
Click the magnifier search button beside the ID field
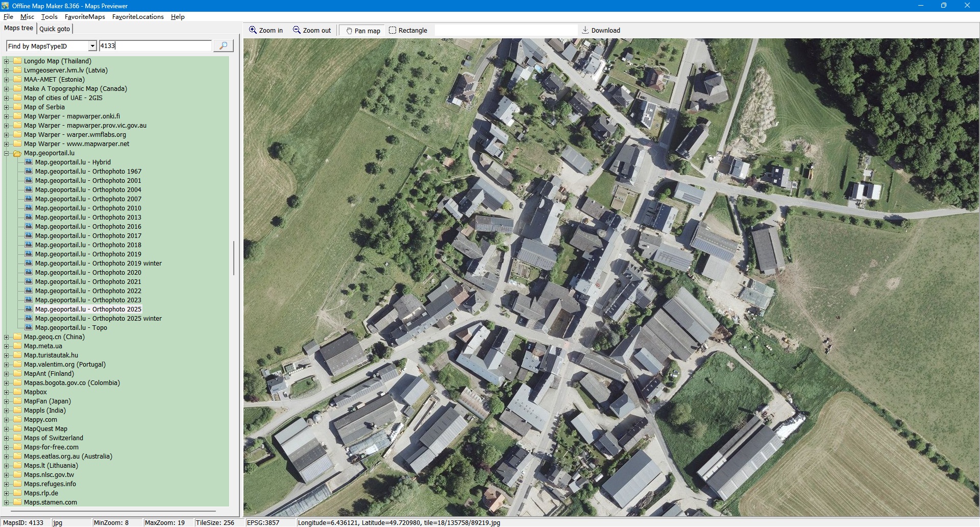[x=223, y=46]
